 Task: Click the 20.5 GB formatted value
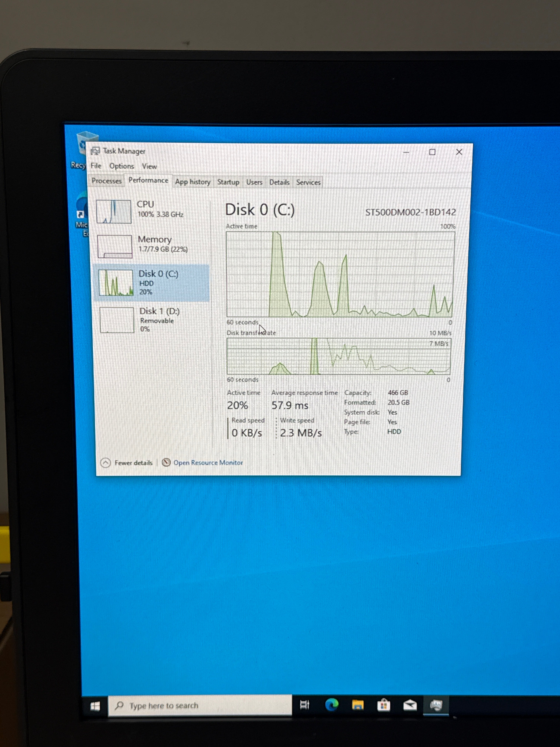click(x=398, y=402)
